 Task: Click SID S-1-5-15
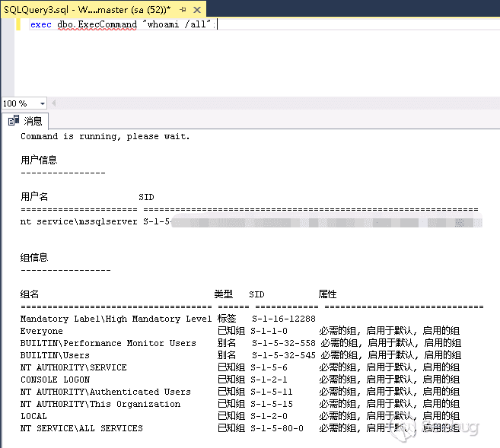coord(272,404)
